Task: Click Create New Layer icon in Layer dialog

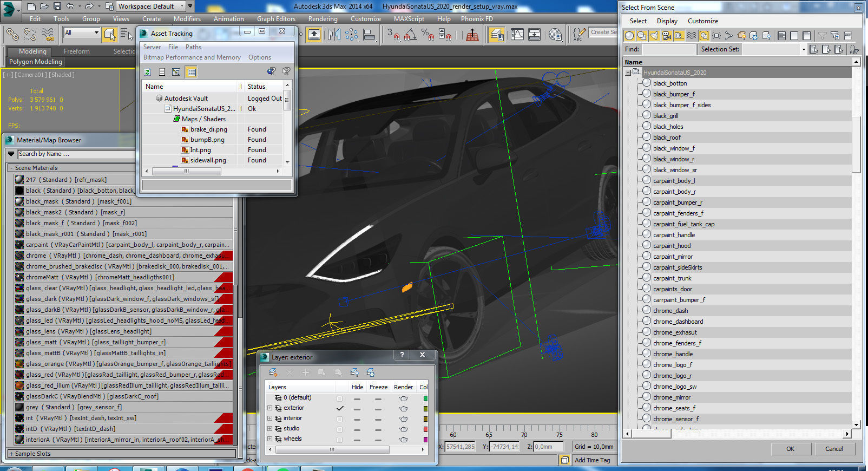Action: pyautogui.click(x=273, y=372)
